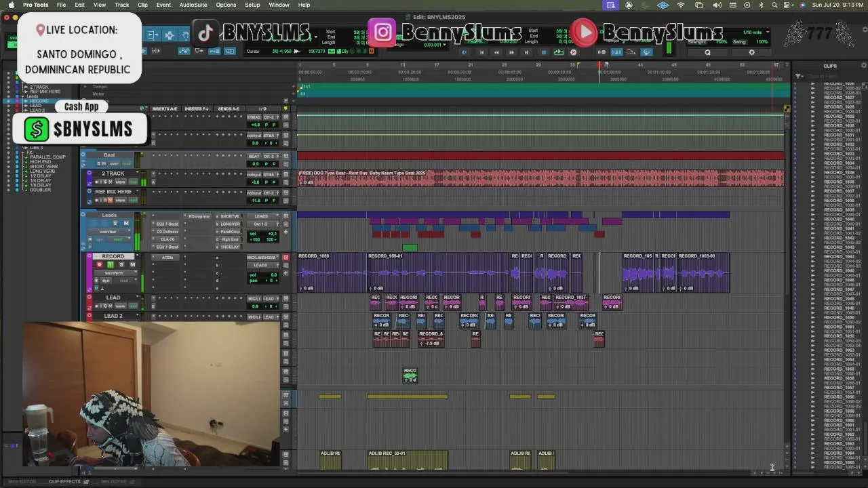The height and width of the screenshot is (488, 868).
Task: Select RECORD in the track list
Action: point(39,101)
